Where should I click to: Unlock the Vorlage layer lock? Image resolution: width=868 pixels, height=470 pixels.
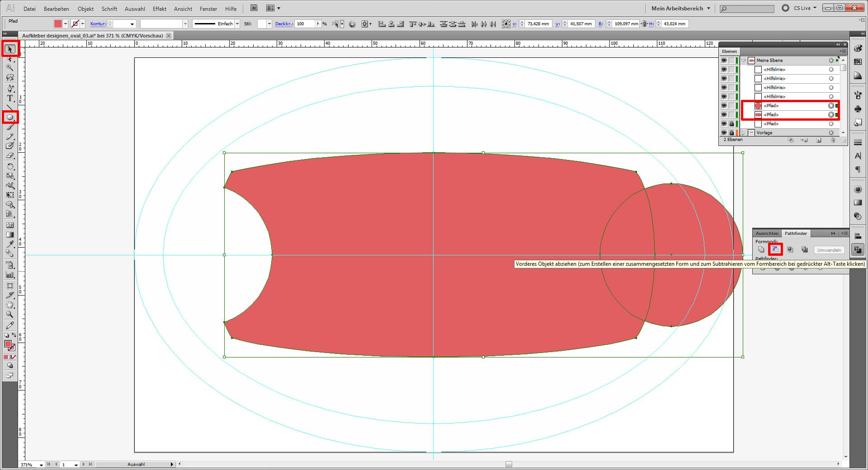coord(731,133)
